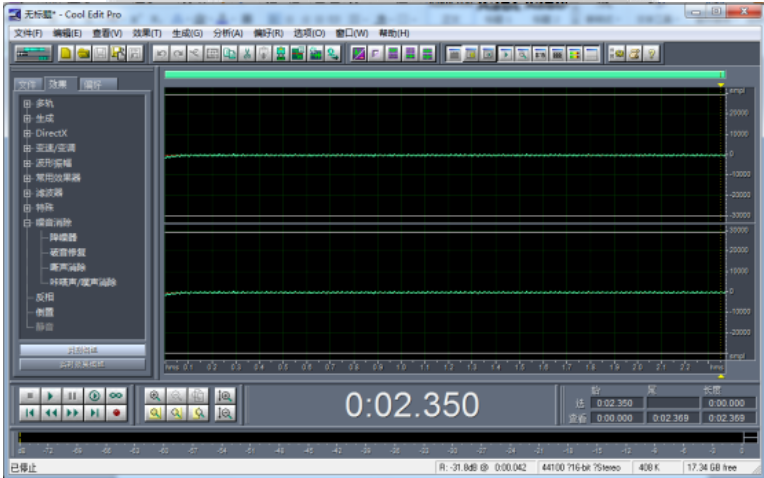This screenshot has width=764, height=478.
Task: Click the Go to Beginning transport button
Action: tap(29, 412)
